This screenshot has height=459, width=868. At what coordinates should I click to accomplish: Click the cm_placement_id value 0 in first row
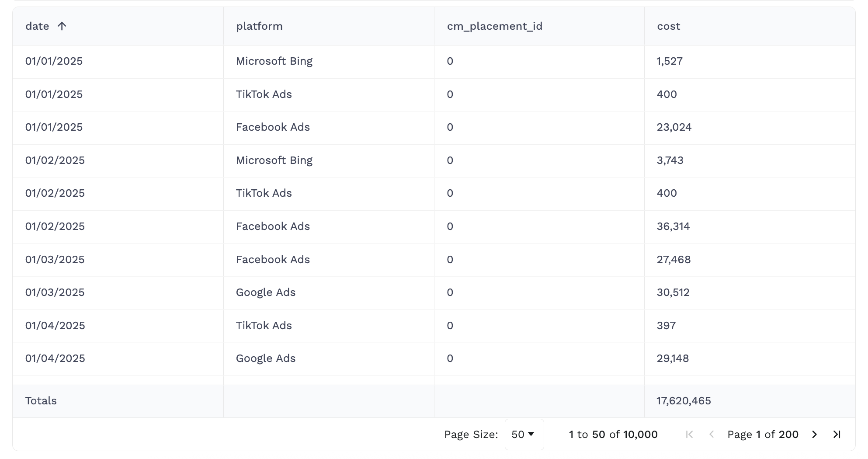pyautogui.click(x=450, y=61)
